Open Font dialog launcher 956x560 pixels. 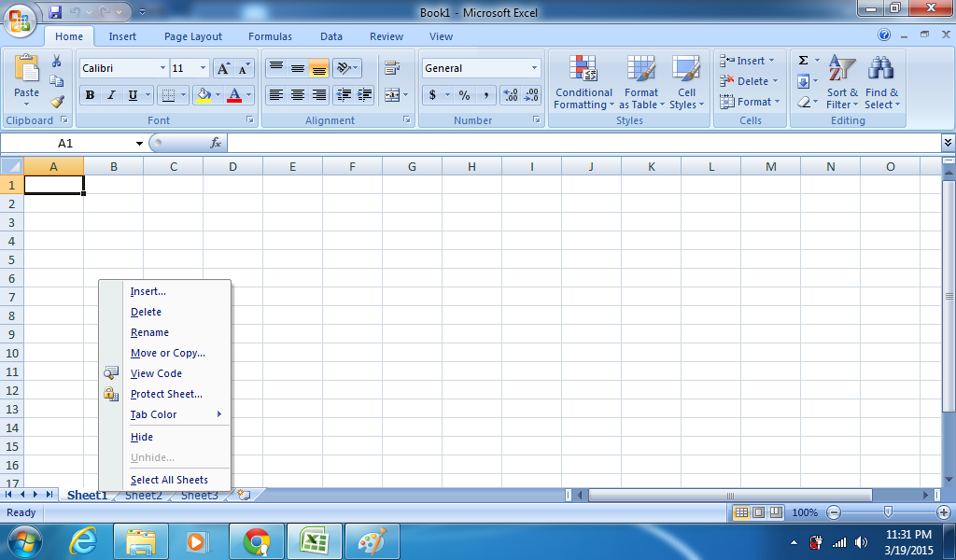249,120
